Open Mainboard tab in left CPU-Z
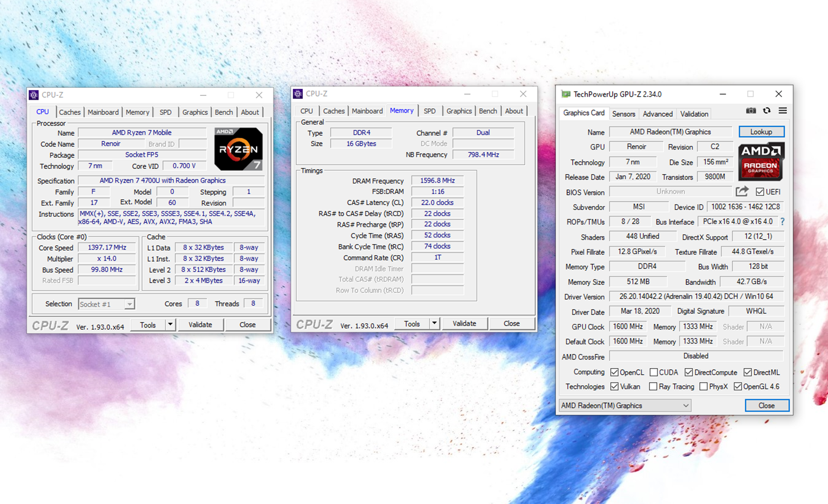Image resolution: width=828 pixels, height=504 pixels. tap(103, 112)
